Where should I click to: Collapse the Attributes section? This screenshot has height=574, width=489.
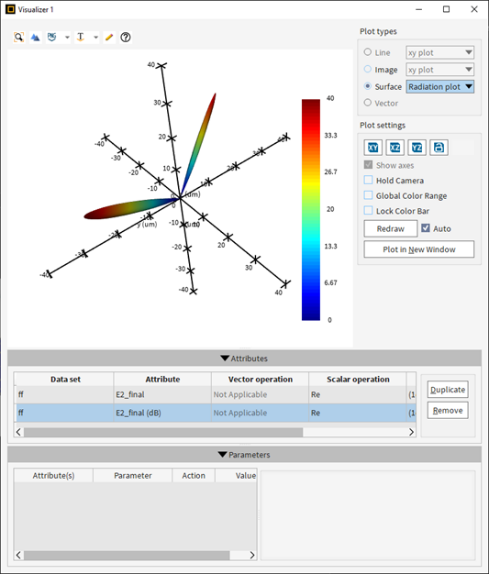tap(244, 358)
